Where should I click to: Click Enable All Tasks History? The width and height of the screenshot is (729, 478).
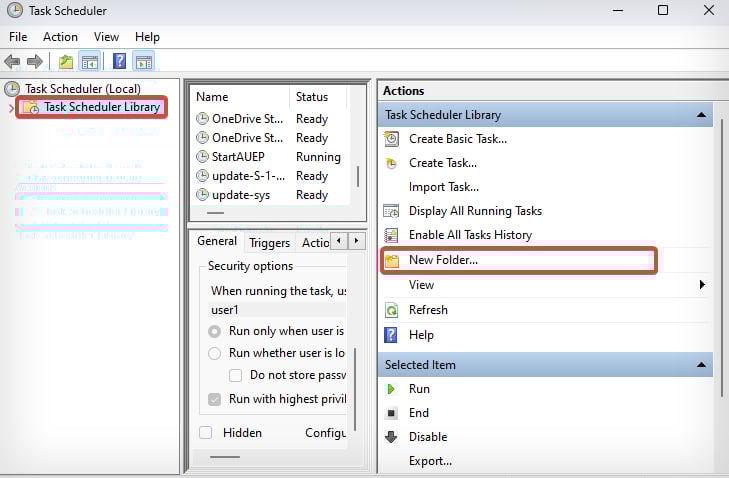pos(471,235)
